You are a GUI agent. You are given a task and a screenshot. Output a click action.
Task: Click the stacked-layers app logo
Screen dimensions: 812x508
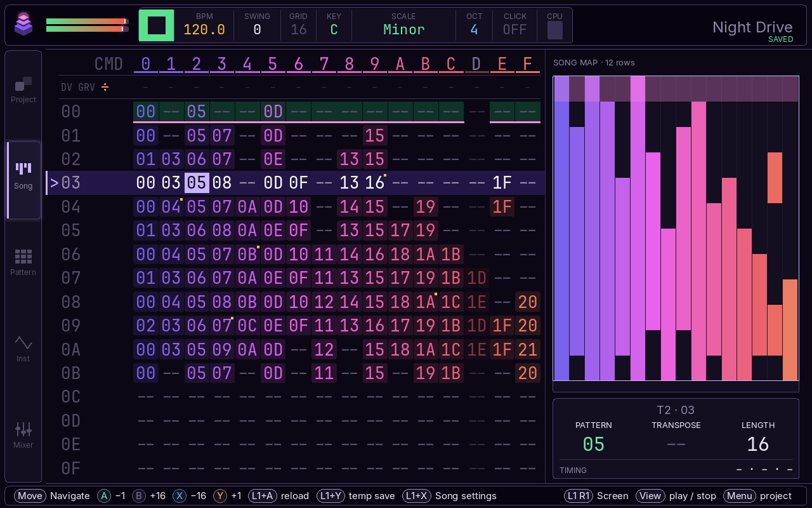(23, 24)
